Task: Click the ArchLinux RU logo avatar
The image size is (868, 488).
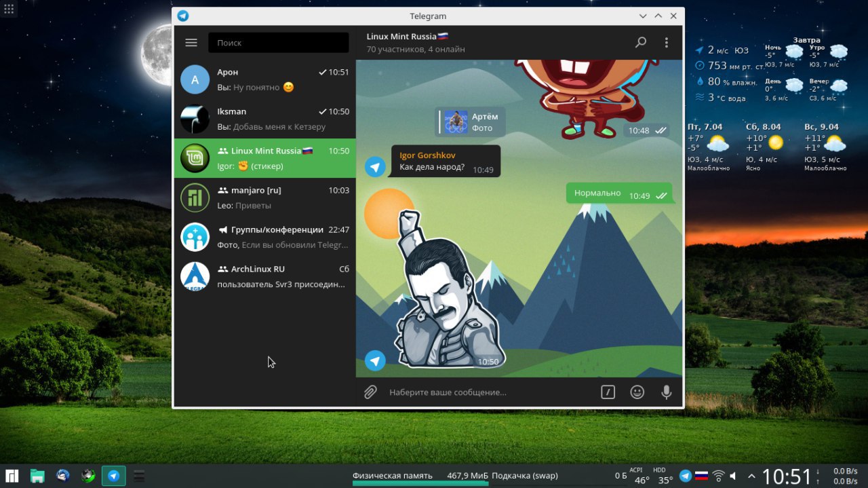Action: 195,276
